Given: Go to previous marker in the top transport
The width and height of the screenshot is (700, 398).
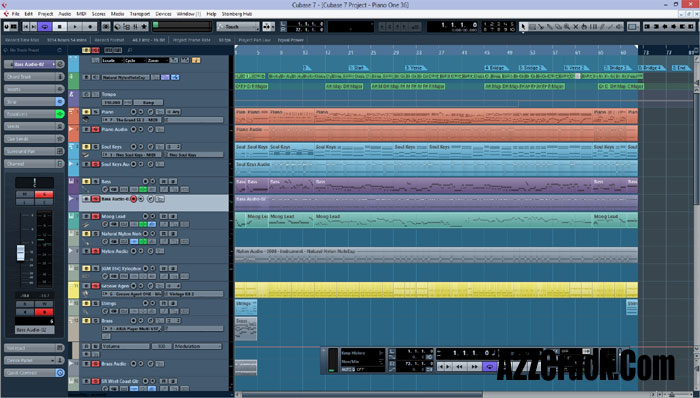Looking at the screenshot, I should click(26, 27).
